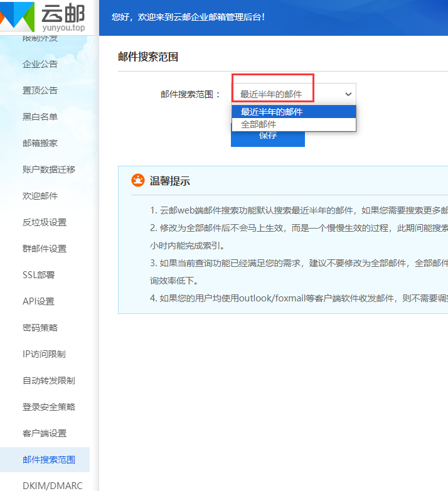Open 登录安全策略 in the sidebar
The width and height of the screenshot is (448, 491).
[49, 407]
